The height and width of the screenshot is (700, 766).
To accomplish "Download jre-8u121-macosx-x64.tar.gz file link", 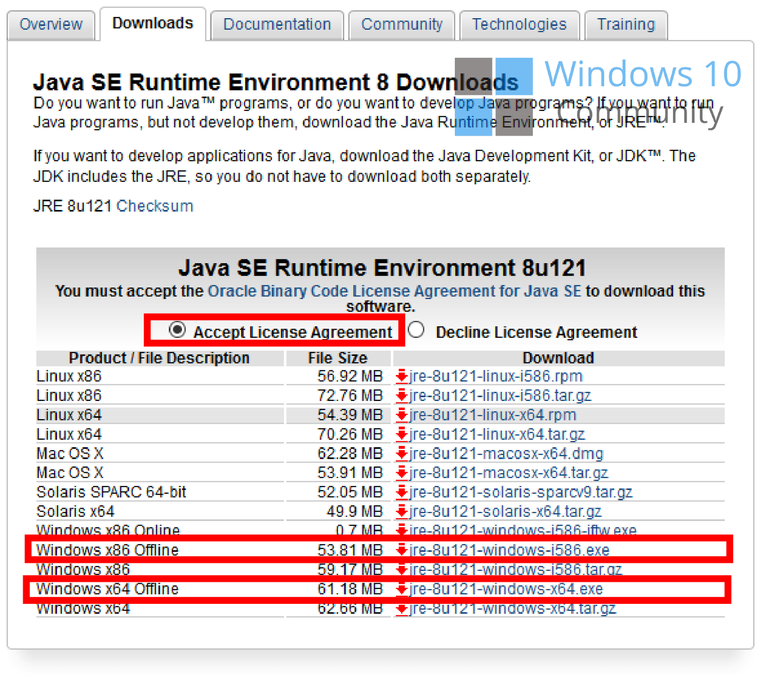I will (x=509, y=473).
